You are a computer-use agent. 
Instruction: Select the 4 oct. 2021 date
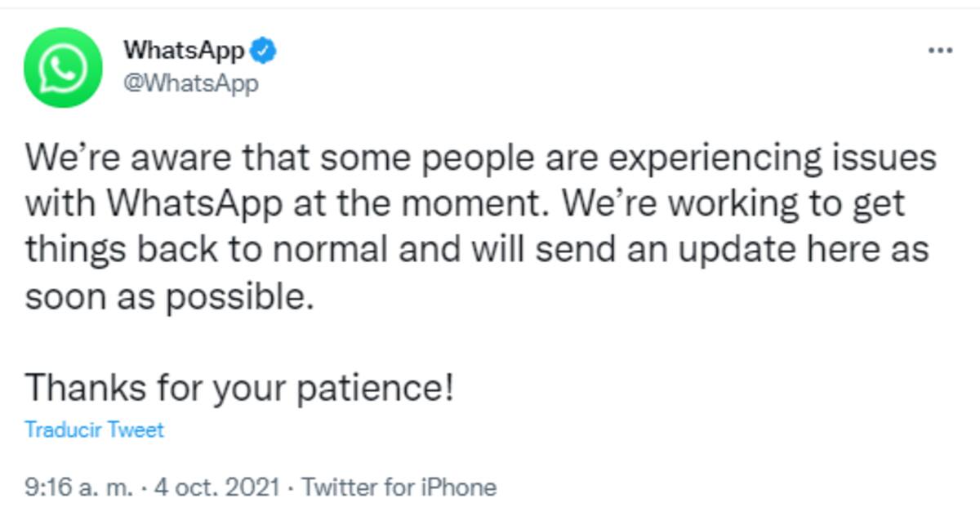(217, 487)
